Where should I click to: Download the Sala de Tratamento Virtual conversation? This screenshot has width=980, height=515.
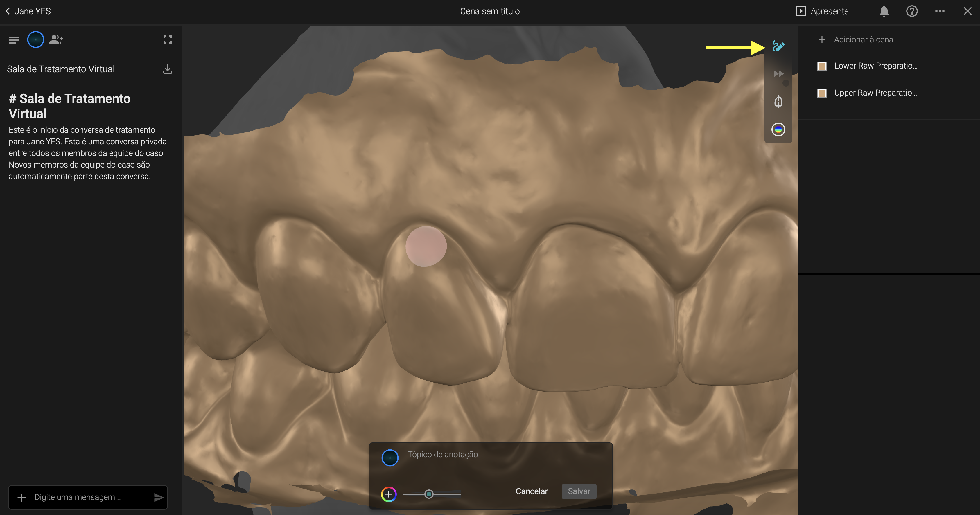tap(167, 69)
